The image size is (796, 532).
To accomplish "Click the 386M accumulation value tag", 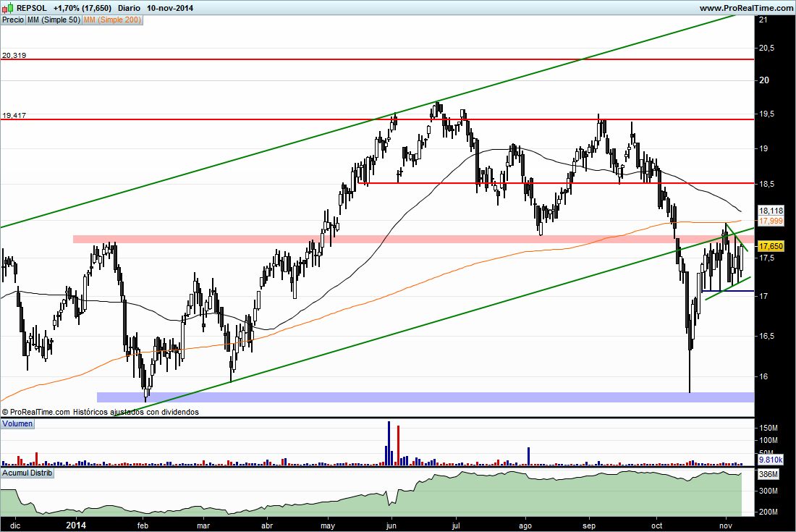I will [768, 475].
